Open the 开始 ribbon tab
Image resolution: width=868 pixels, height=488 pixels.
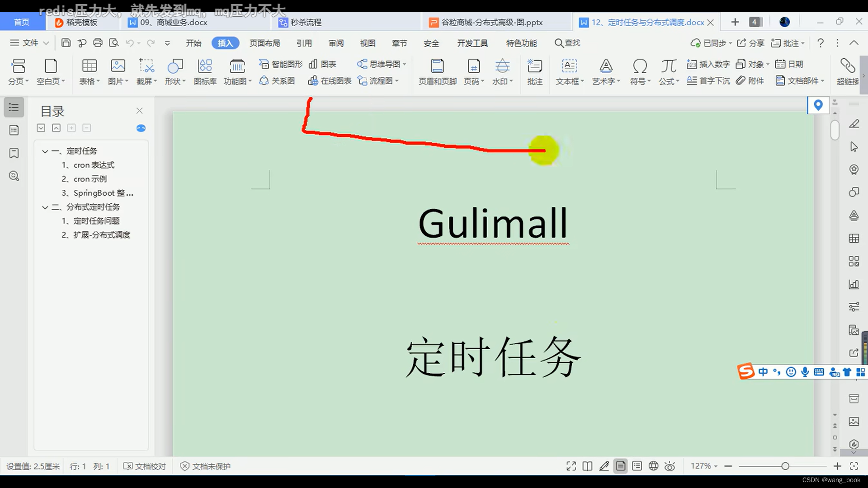[x=193, y=43]
